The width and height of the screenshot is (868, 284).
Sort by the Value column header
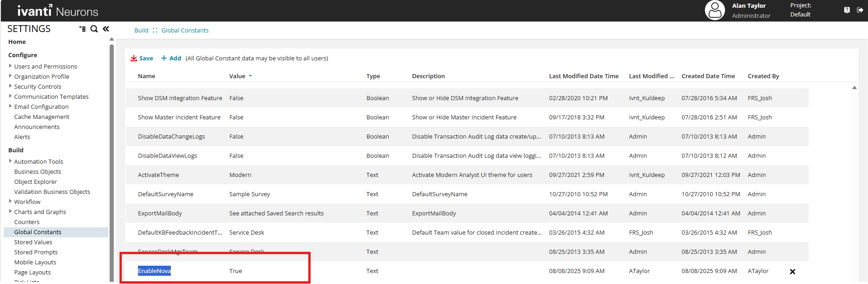(x=237, y=76)
